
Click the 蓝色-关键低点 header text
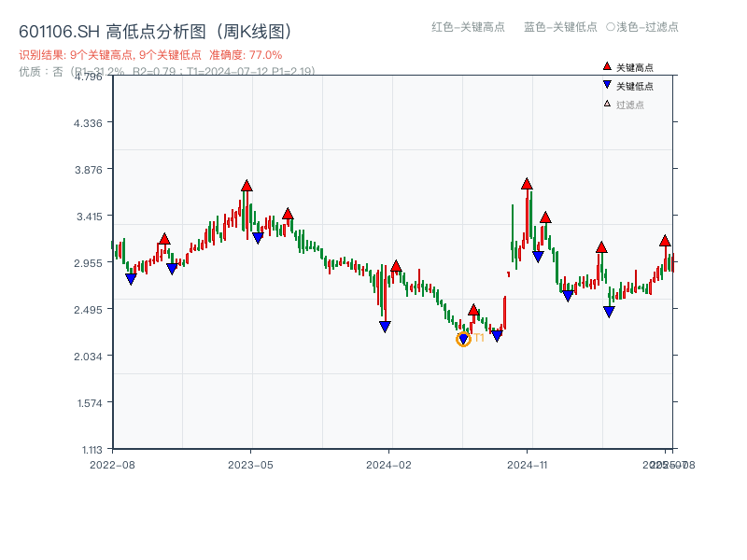coord(560,27)
